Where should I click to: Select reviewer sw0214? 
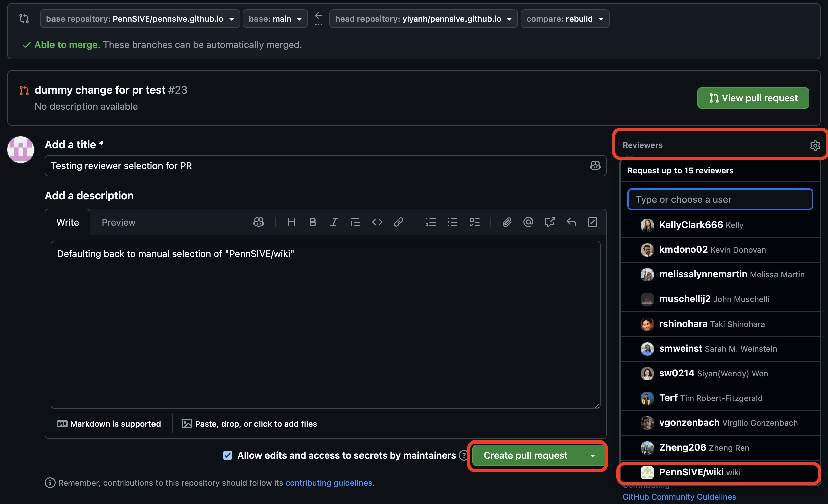point(720,373)
